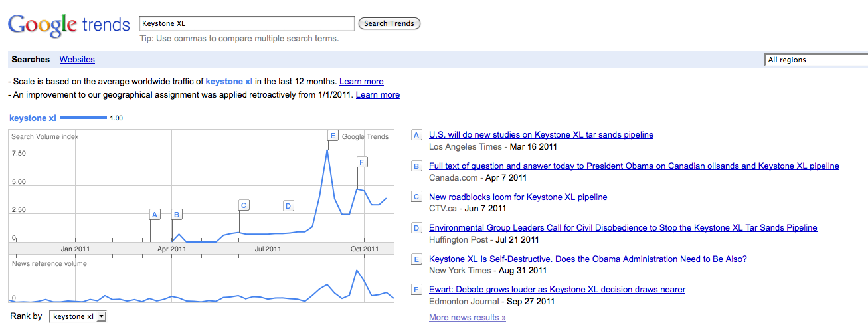868x331 pixels.
Task: Expand the Rank by keystone xl dropdown
Action: (78, 317)
